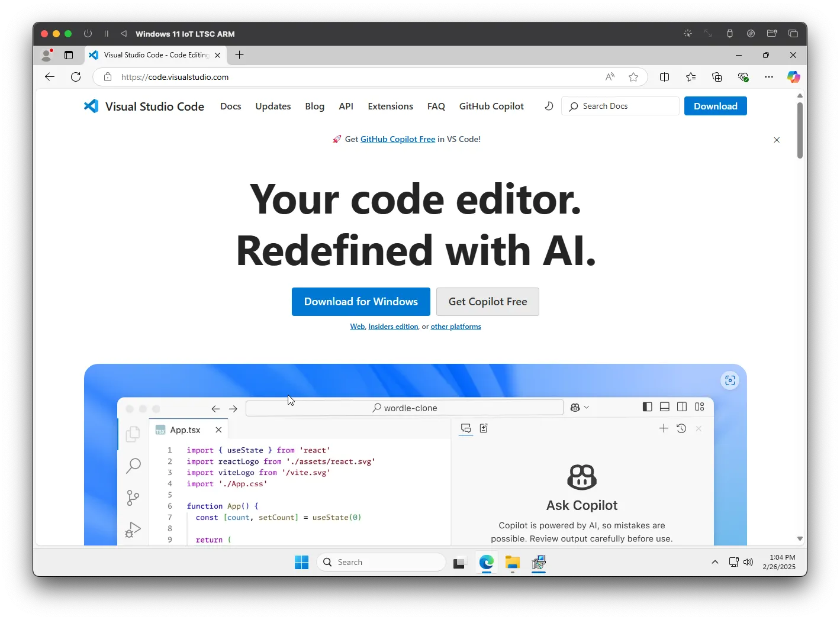Screen dimensions: 840x620
Task: Open the Edge tab actions menu
Action: 69,55
